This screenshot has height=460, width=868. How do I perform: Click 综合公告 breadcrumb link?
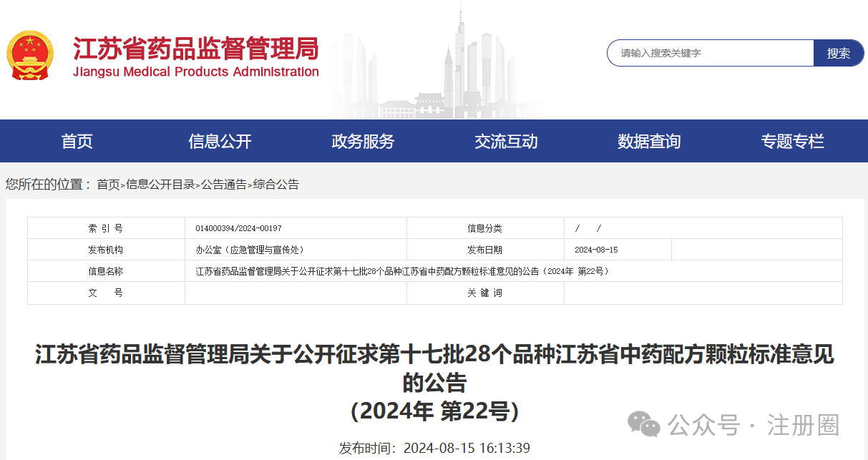click(x=276, y=185)
